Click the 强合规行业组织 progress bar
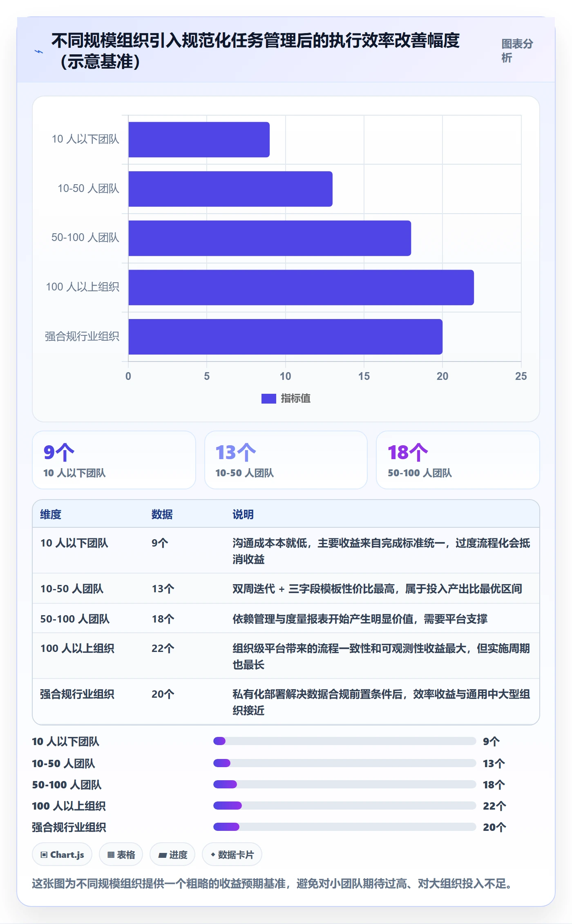 [x=345, y=827]
